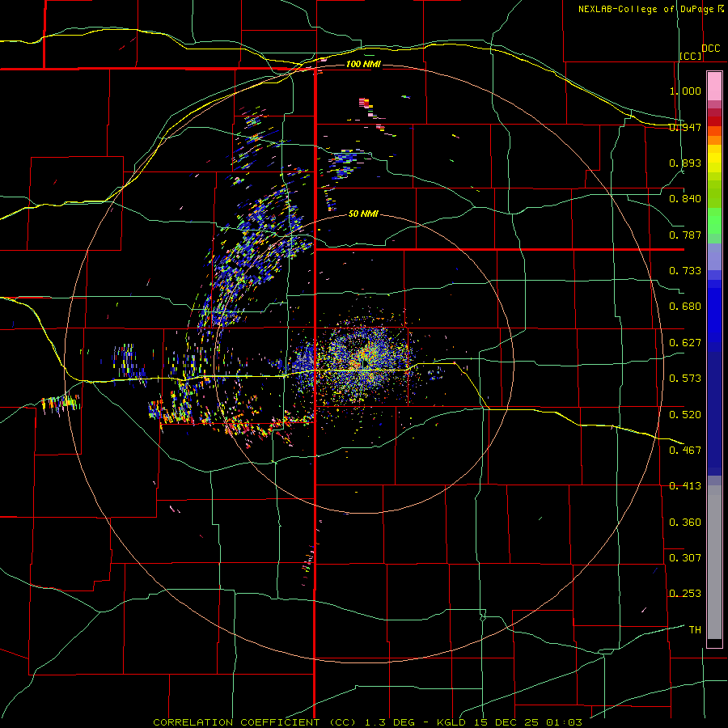The image size is (728, 728).
Task: Click the TH threshold label
Action: pyautogui.click(x=695, y=629)
